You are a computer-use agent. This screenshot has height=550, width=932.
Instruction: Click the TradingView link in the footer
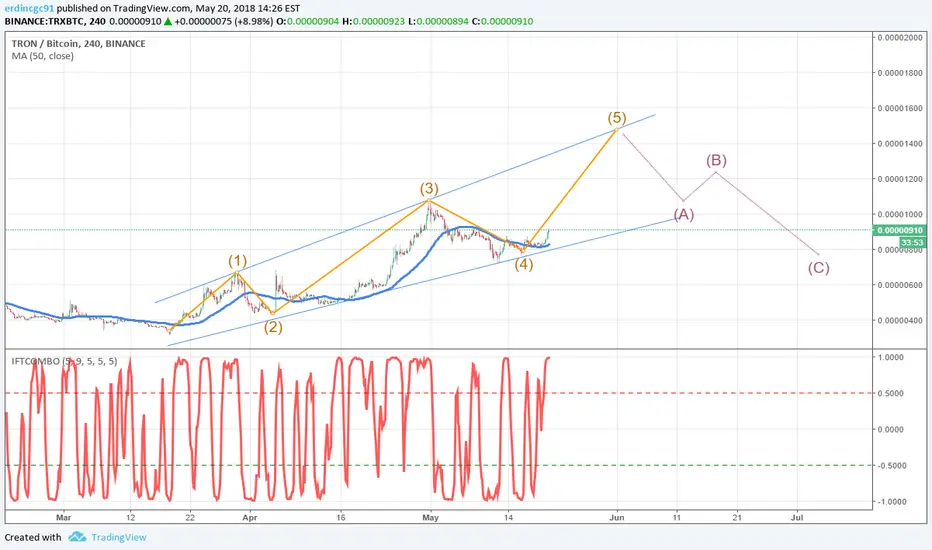[x=118, y=537]
